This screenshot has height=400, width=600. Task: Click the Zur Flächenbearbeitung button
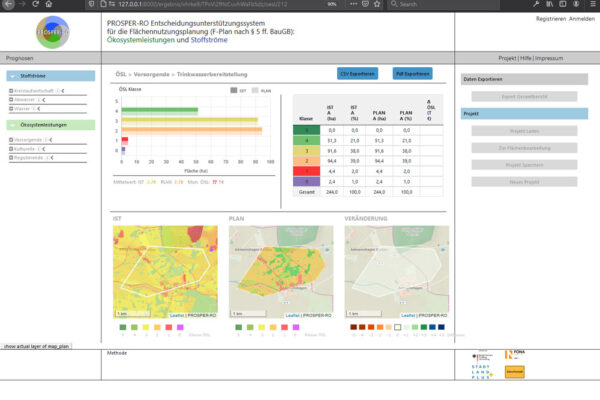524,148
